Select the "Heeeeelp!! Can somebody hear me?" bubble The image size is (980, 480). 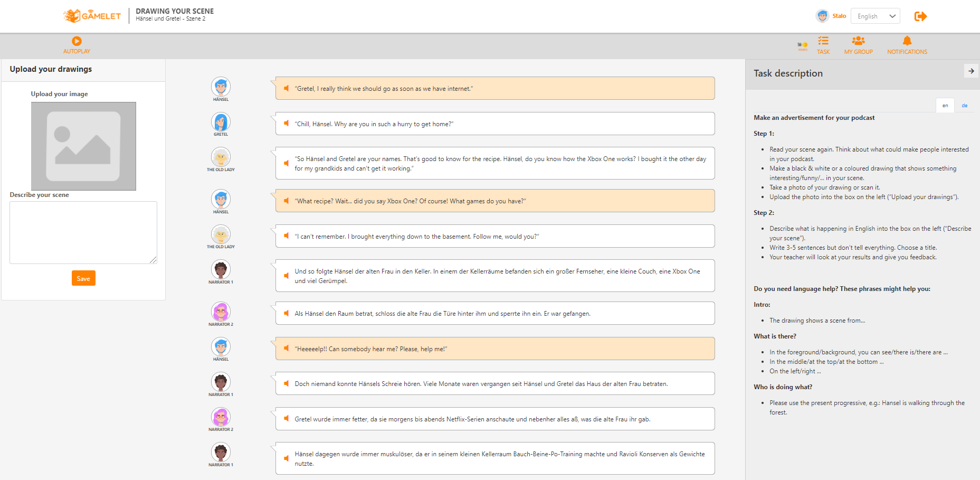[495, 349]
